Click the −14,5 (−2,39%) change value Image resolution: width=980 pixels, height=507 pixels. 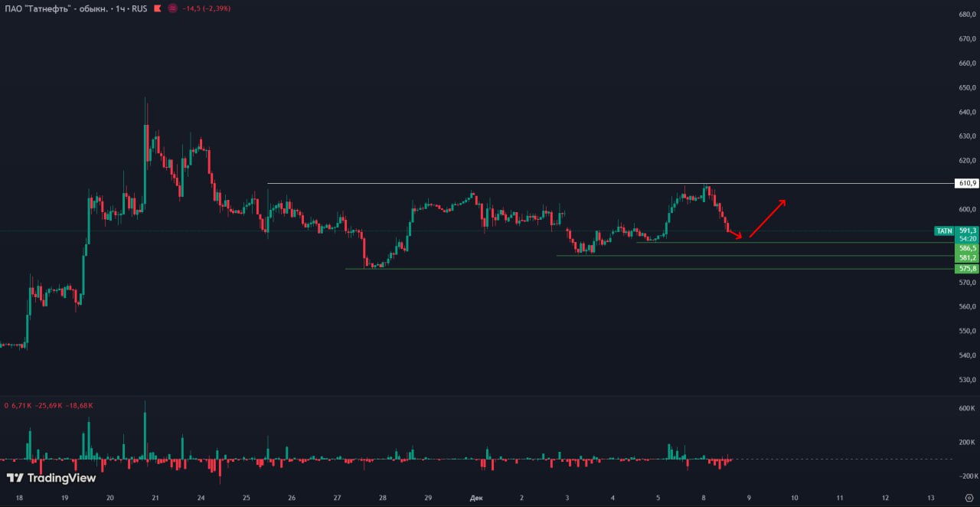pyautogui.click(x=207, y=8)
